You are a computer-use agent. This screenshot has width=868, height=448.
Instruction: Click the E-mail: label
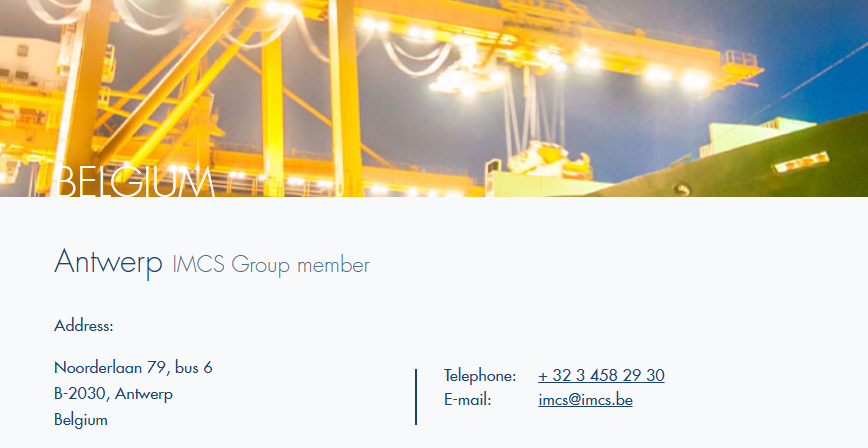pyautogui.click(x=468, y=400)
